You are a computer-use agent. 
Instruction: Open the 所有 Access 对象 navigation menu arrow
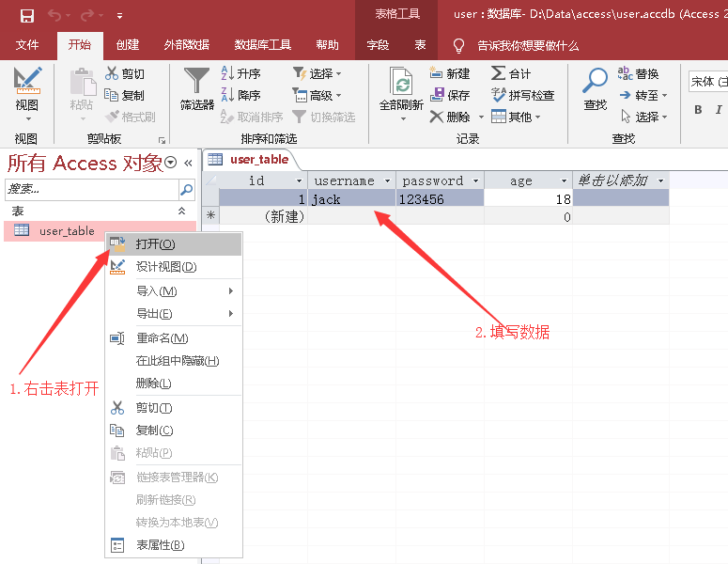pos(171,163)
